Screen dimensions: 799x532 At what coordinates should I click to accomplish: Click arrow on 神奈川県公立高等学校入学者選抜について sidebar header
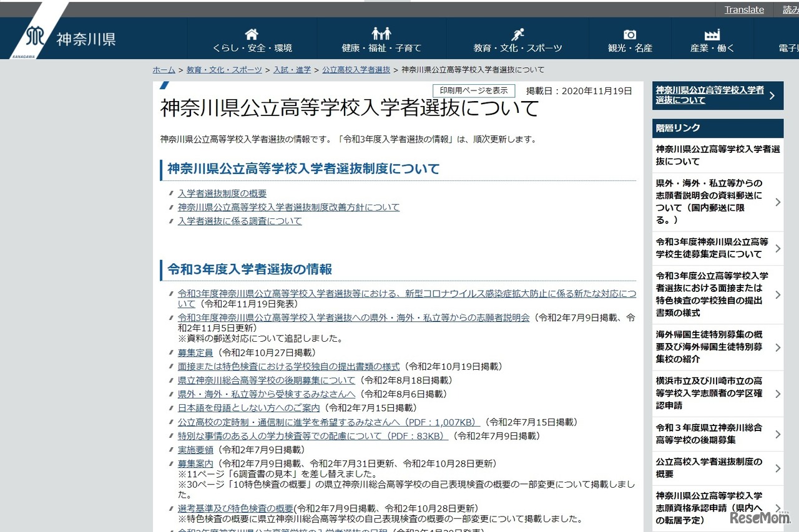(772, 95)
